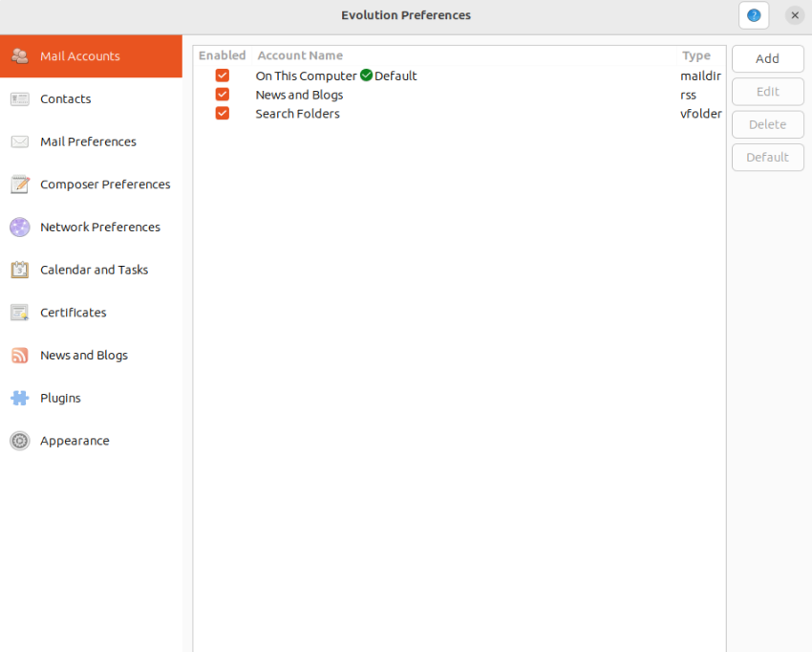Image resolution: width=812 pixels, height=652 pixels.
Task: Disable the On This Computer account checkbox
Action: (223, 76)
